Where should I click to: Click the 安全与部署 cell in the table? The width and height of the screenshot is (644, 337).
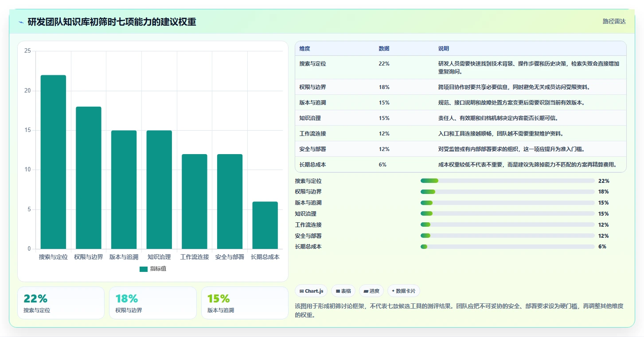click(312, 149)
